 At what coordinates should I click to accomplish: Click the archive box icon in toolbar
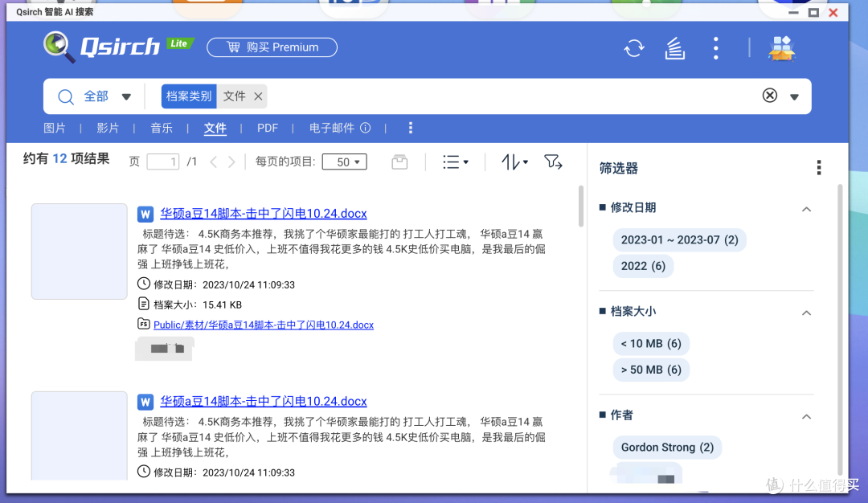tap(399, 162)
